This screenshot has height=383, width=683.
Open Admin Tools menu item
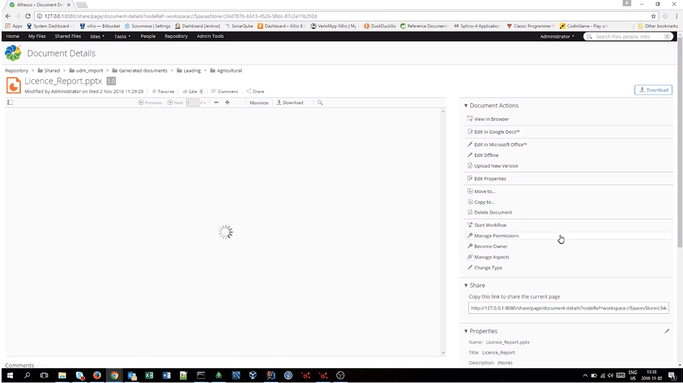[210, 36]
